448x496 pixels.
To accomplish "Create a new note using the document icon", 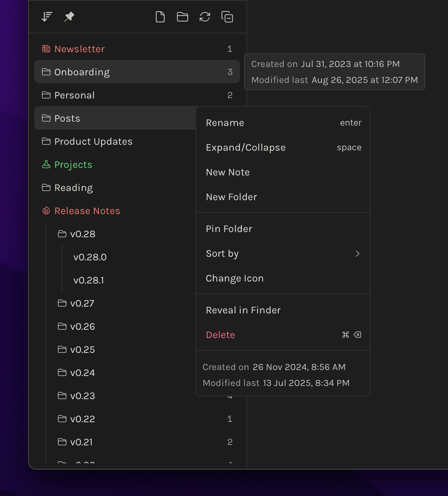I will click(x=160, y=16).
